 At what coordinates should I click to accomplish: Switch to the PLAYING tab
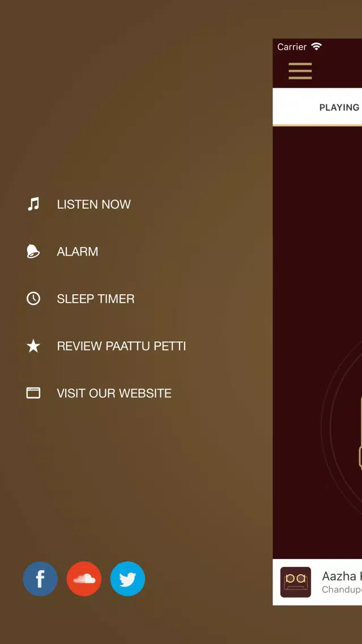pos(339,108)
